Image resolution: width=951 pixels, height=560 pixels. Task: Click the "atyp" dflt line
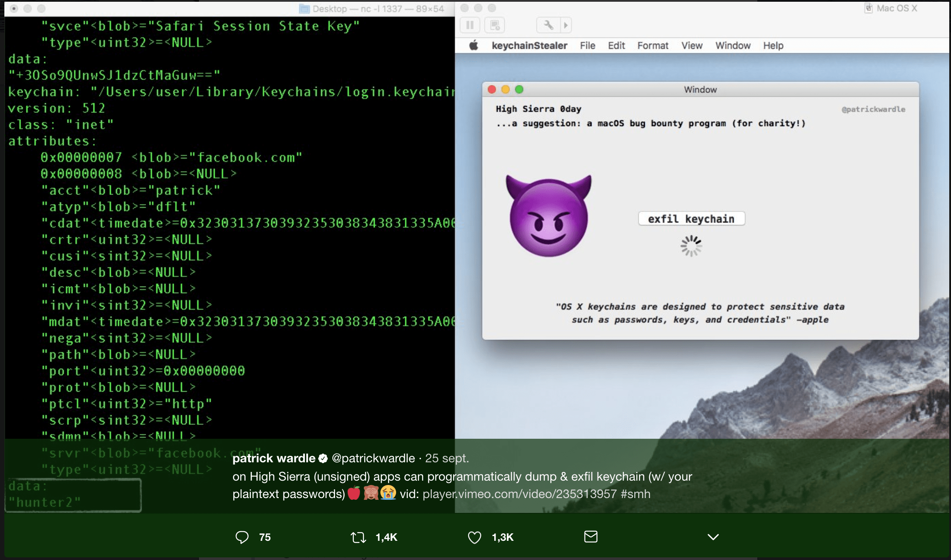tap(118, 207)
